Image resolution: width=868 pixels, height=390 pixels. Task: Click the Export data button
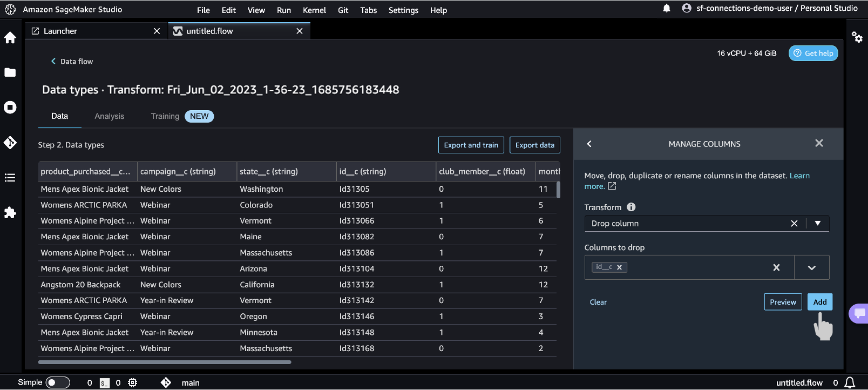click(x=535, y=145)
